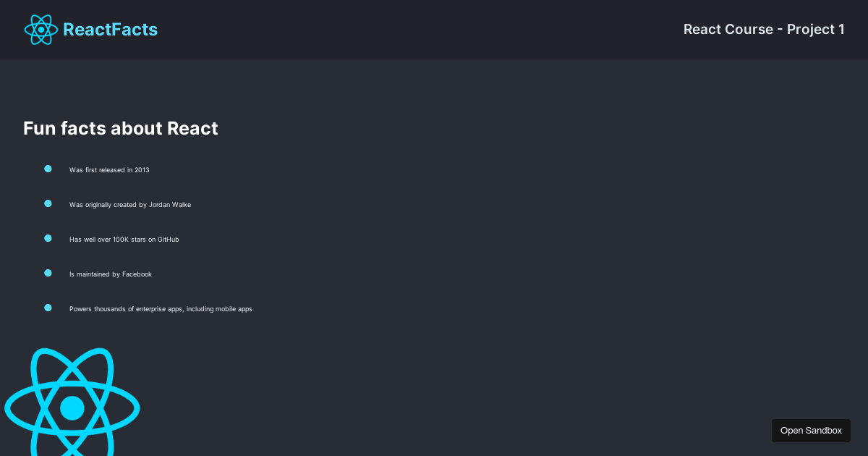The width and height of the screenshot is (868, 456).
Task: Select the fact Was first released in 2013
Action: pos(109,170)
